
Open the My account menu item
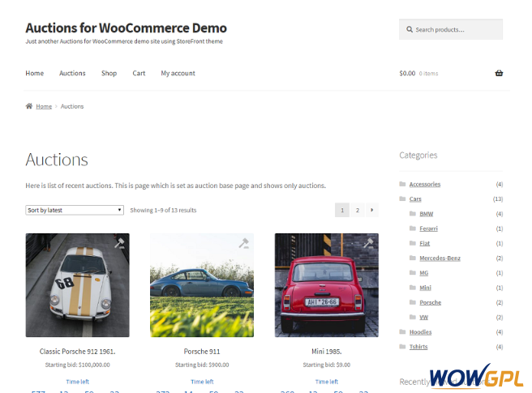(178, 73)
